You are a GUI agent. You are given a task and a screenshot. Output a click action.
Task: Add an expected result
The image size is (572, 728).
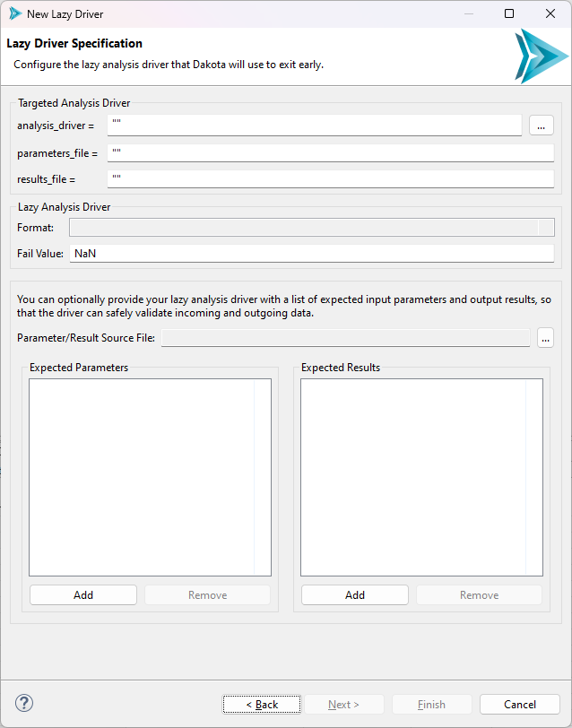[355, 594]
